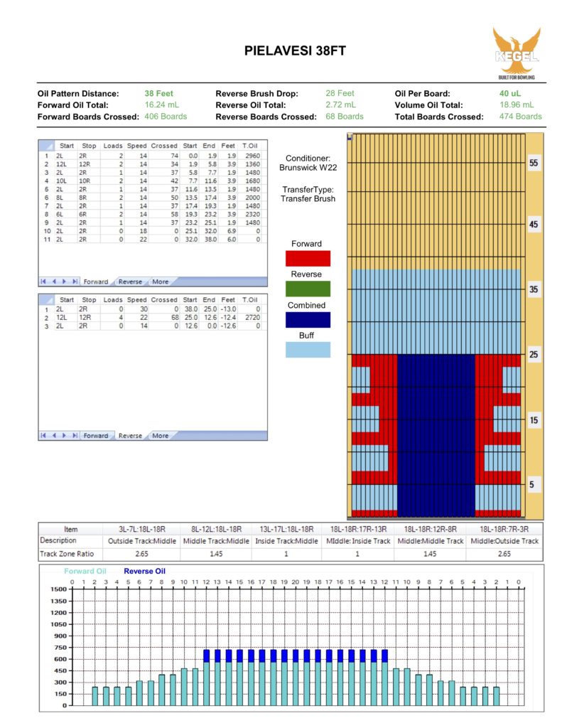Click the 'Outside Track:Middle' description cell
The width and height of the screenshot is (562, 728).
[141, 541]
